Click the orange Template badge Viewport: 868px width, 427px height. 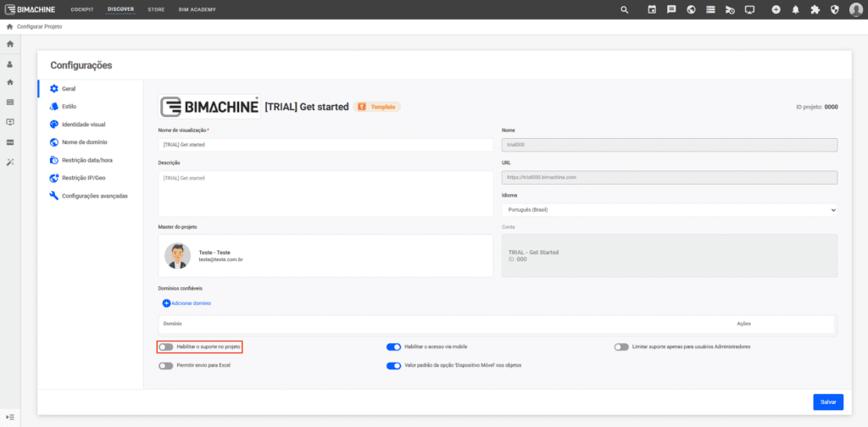pyautogui.click(x=376, y=107)
